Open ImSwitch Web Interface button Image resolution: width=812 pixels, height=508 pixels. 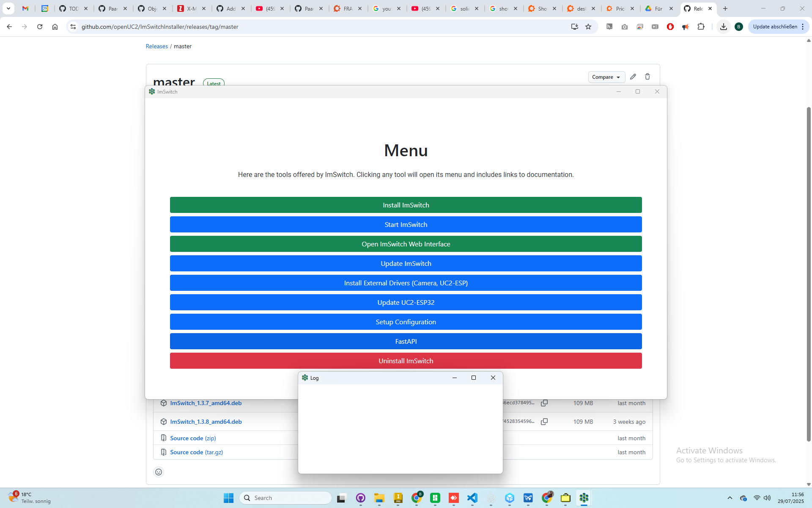click(x=406, y=244)
